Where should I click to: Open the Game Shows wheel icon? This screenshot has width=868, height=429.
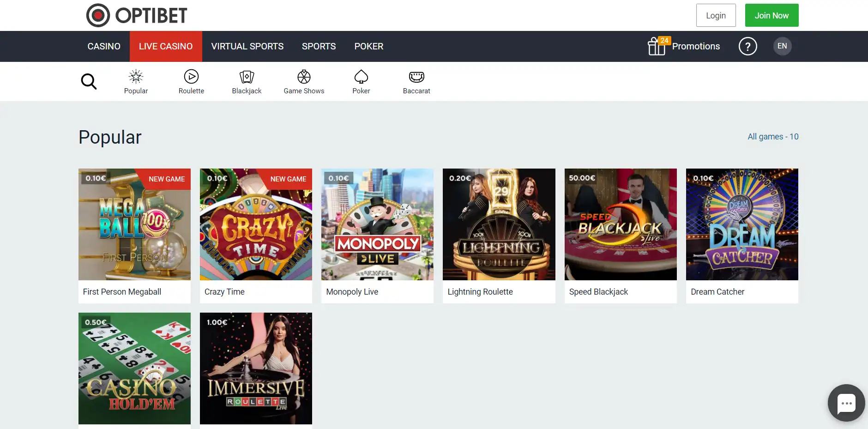click(304, 77)
